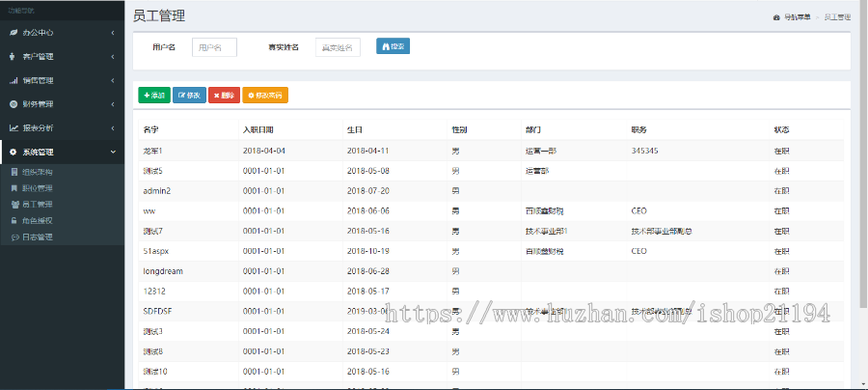Viewport: 868px width, 390px height.
Task: Select the row named ww
Action: 491,211
